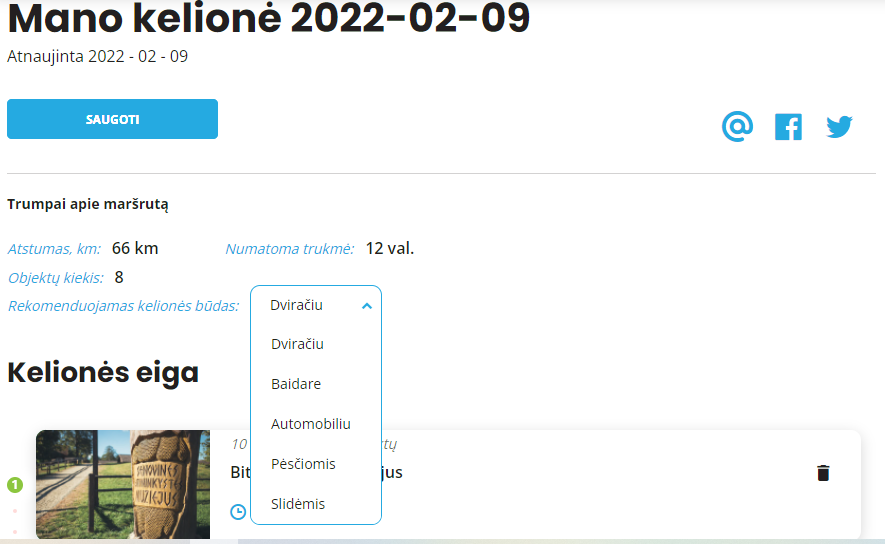Click the Numatoma trukmė label

click(290, 249)
